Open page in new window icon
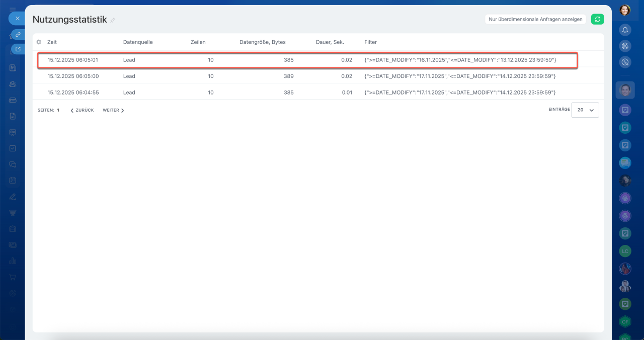This screenshot has width=644, height=340. coord(18,49)
